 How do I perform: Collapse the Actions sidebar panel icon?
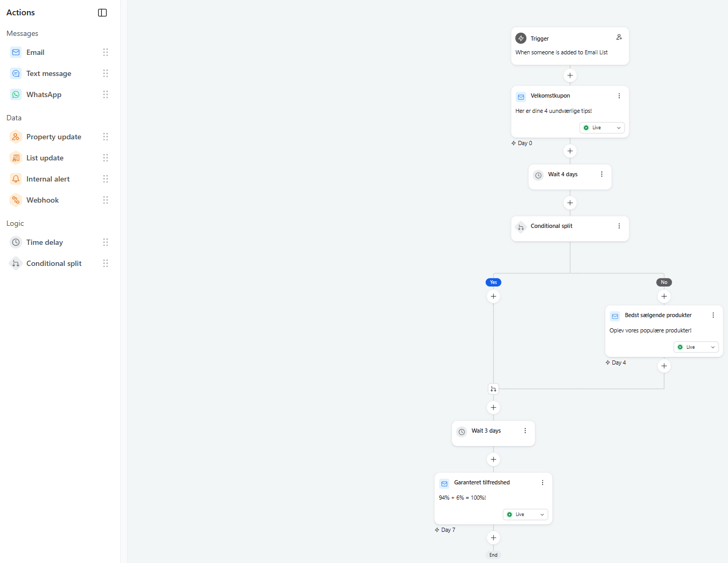pos(102,13)
